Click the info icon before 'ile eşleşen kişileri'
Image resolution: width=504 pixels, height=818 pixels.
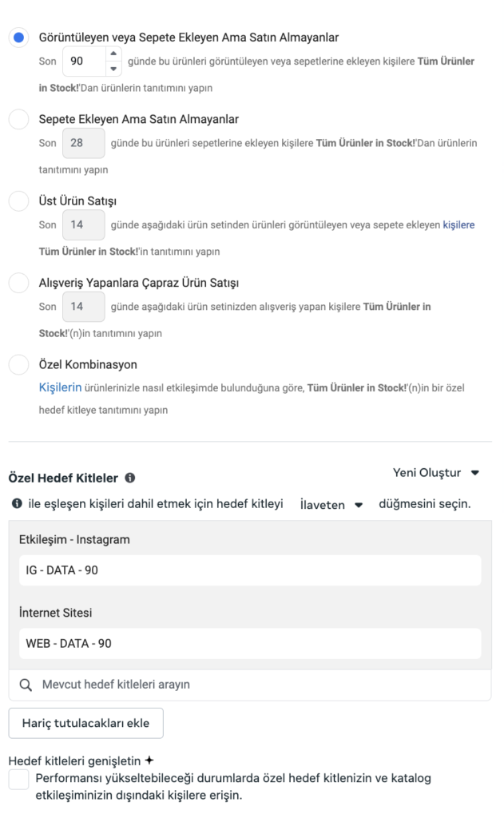click(16, 504)
